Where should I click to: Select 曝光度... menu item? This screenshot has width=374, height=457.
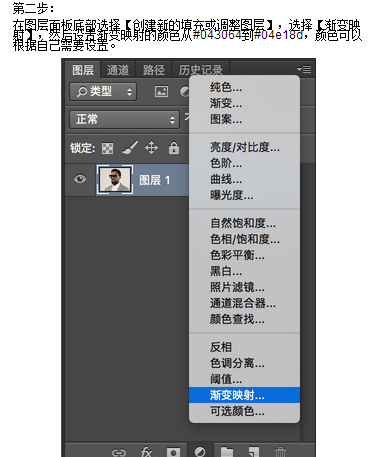pos(244,195)
